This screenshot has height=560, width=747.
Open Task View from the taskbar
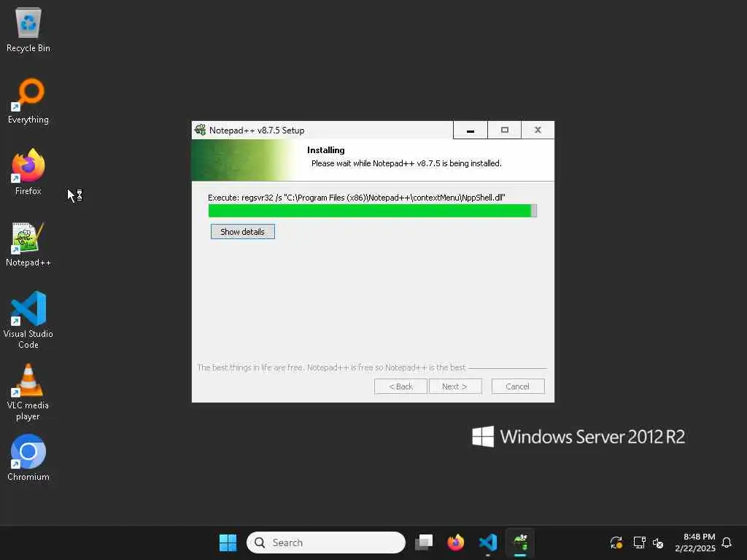pyautogui.click(x=424, y=542)
